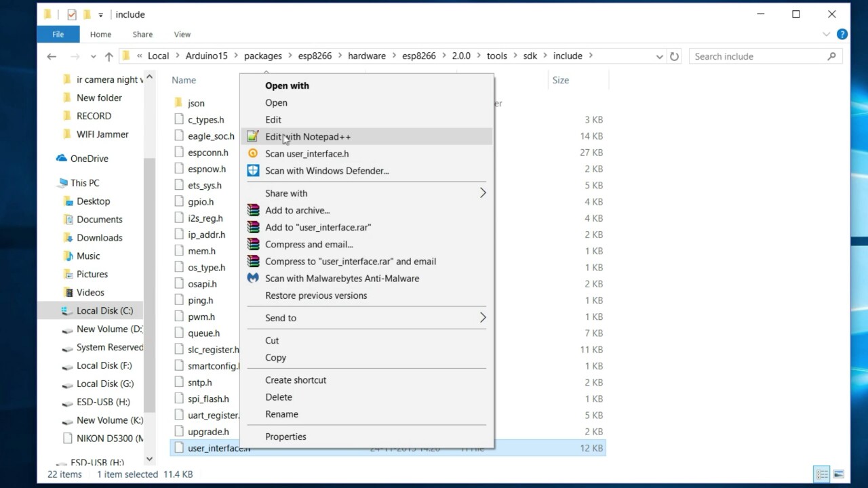Navigate to Arduino15 in the address bar
Viewport: 868px width, 488px height.
point(207,56)
